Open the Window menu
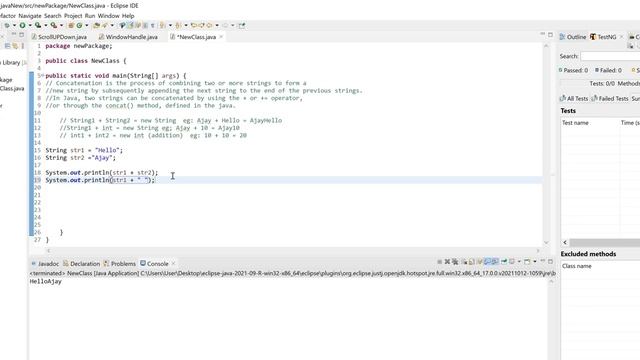Screen dimensions: 640x360 [109, 16]
